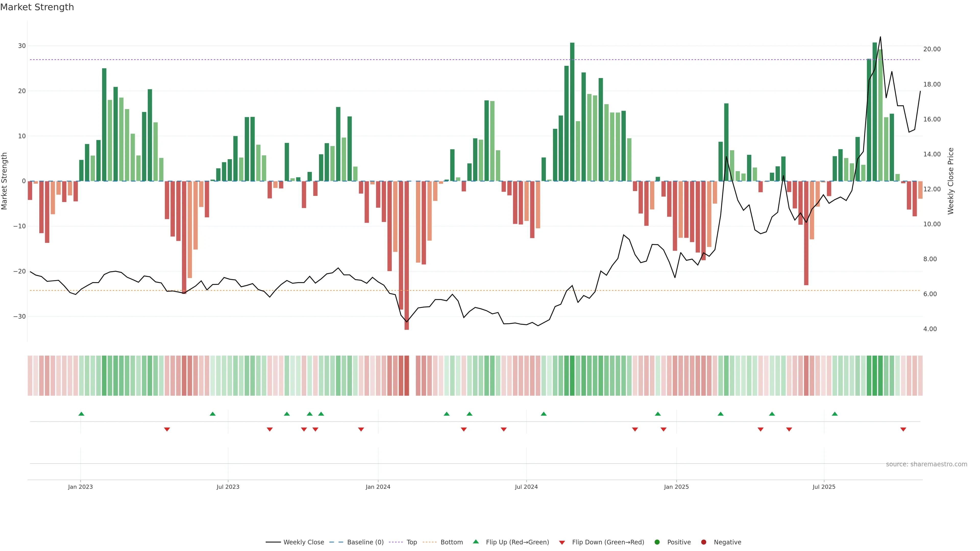Click the last red flip-down triangle marker
Image resolution: width=980 pixels, height=551 pixels.
pyautogui.click(x=903, y=429)
